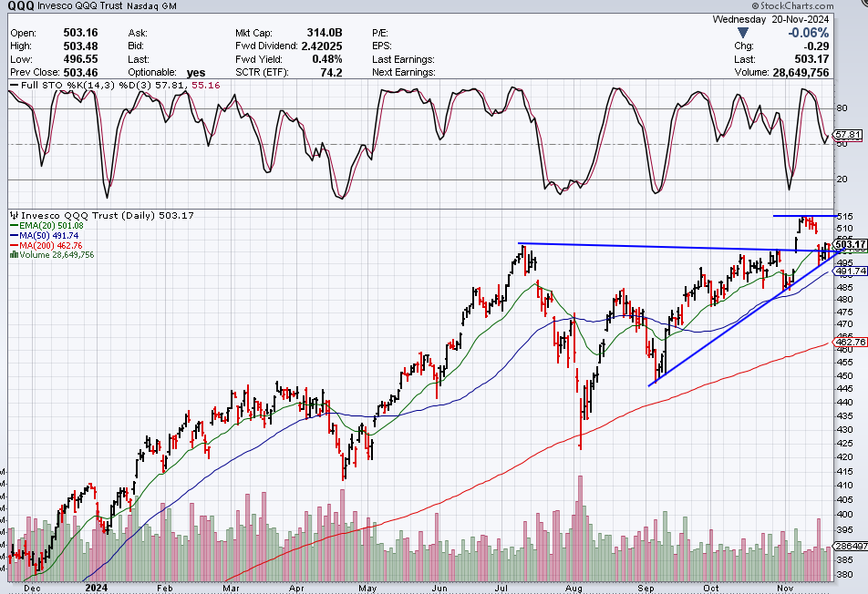
Task: Click the MA(200) 462.76 legend entry
Action: pos(46,246)
